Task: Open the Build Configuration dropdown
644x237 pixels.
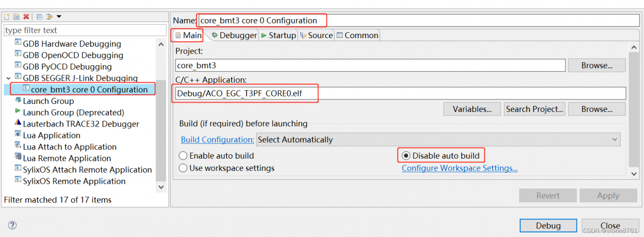Action: tap(438, 140)
